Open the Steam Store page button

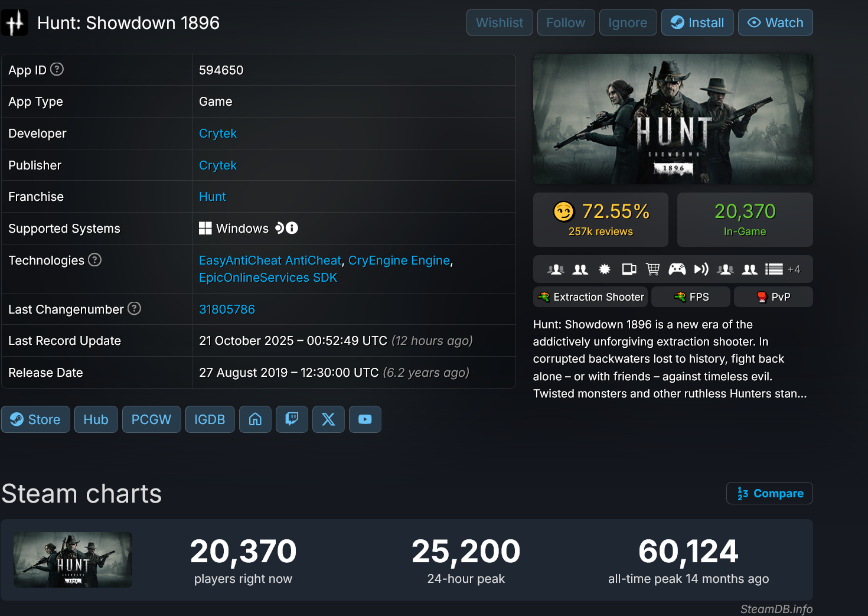click(x=35, y=419)
